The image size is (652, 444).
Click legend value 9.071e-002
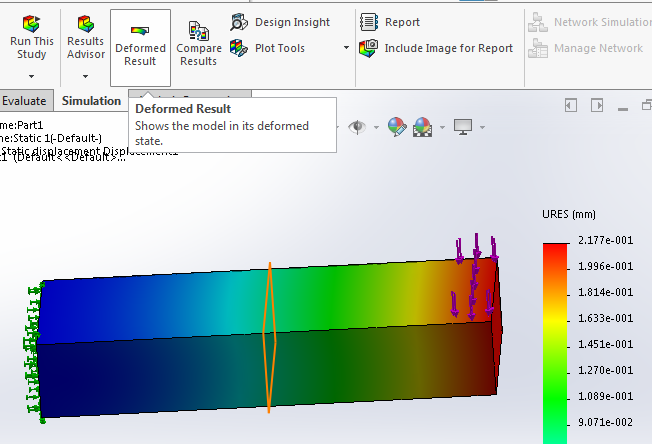pyautogui.click(x=605, y=422)
